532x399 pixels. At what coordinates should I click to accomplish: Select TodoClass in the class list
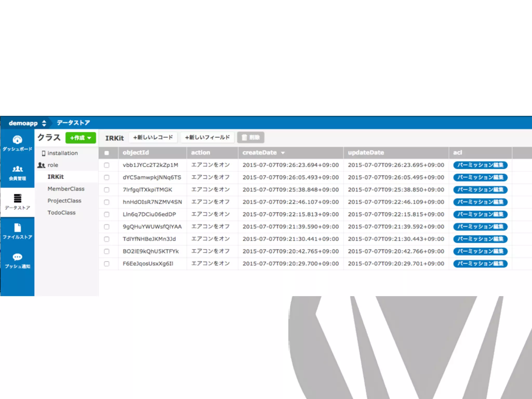point(62,212)
